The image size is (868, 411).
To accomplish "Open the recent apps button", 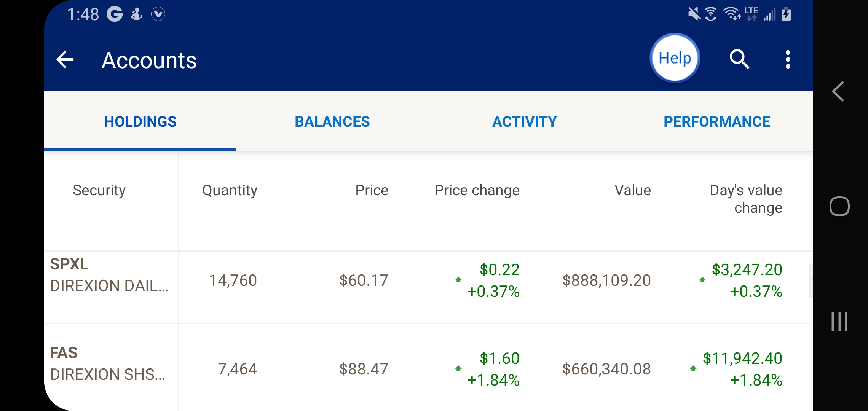I will 839,322.
